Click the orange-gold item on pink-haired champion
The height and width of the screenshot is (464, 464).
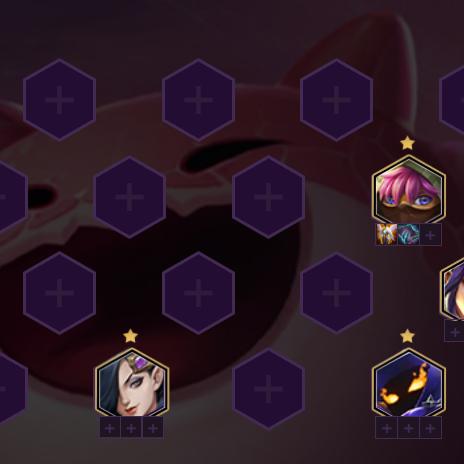pos(387,235)
